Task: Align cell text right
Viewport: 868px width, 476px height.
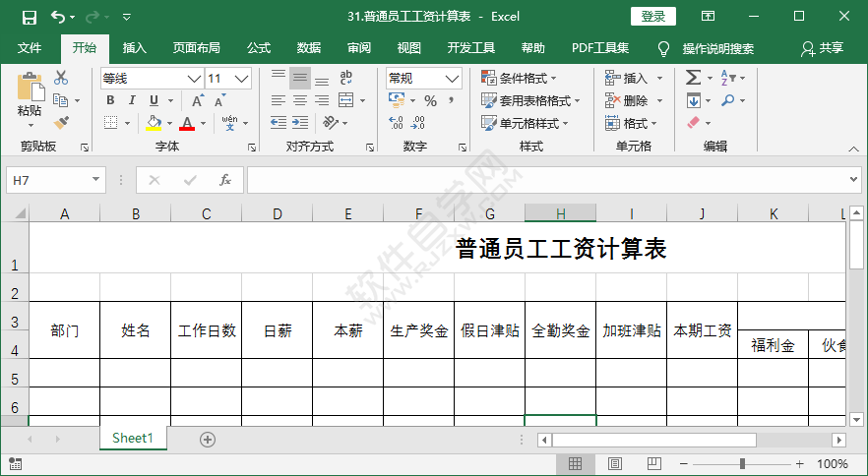Action: pos(322,100)
